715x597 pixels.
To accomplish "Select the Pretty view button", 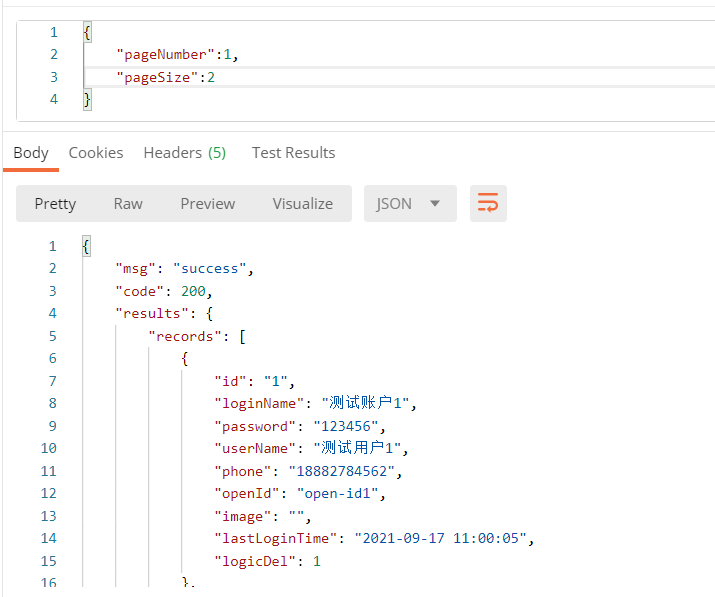I will (x=55, y=203).
